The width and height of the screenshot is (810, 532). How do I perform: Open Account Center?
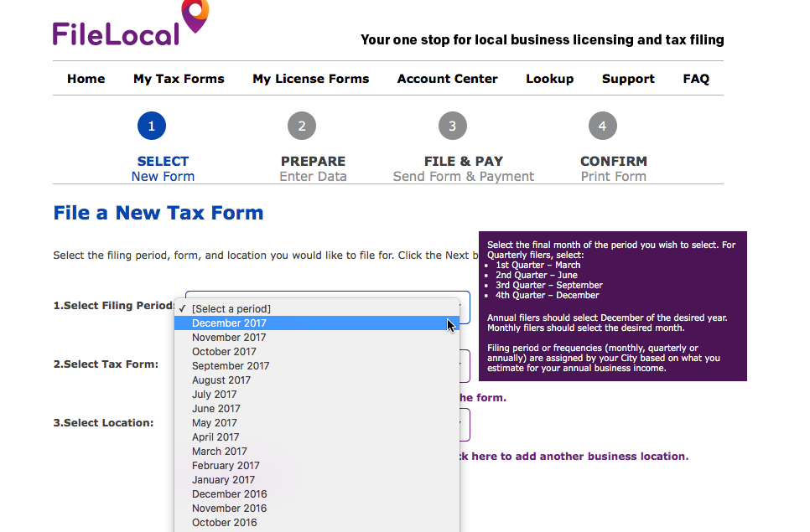coord(447,79)
